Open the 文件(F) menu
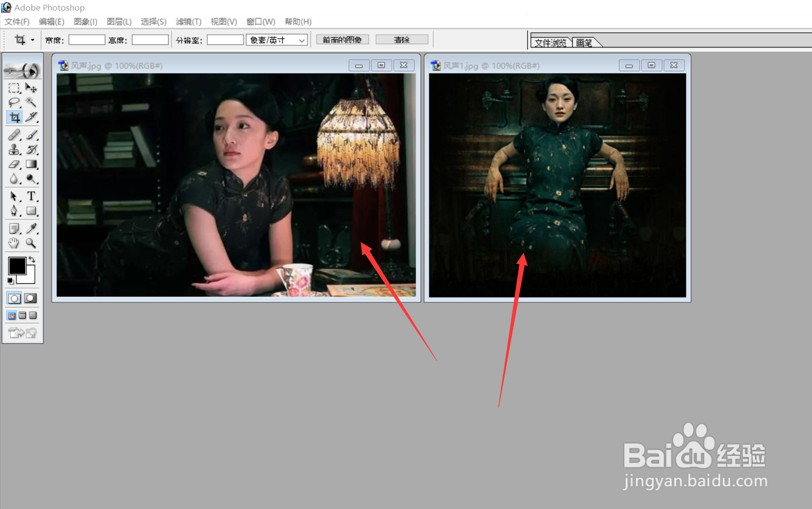Viewport: 812px width, 509px height. click(17, 22)
